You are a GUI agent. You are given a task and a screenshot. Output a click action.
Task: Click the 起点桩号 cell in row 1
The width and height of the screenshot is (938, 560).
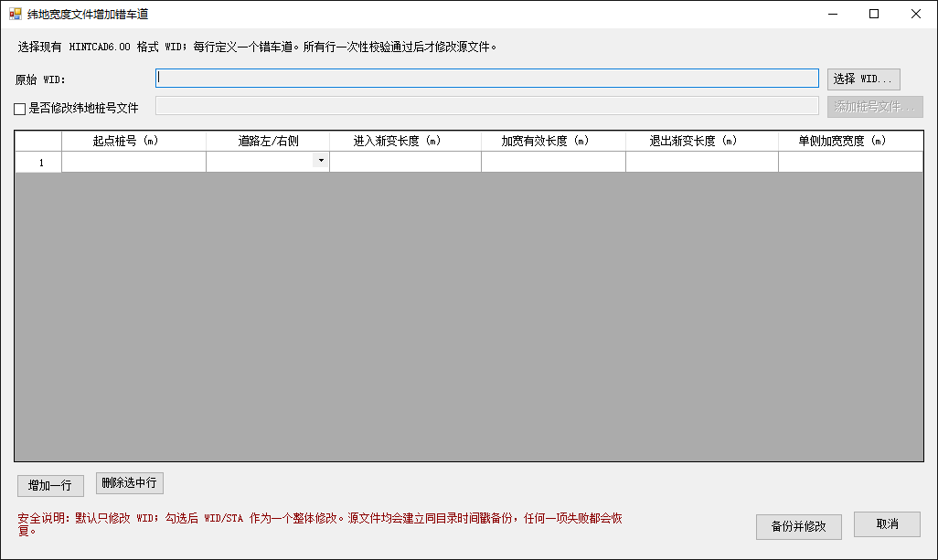click(x=133, y=162)
